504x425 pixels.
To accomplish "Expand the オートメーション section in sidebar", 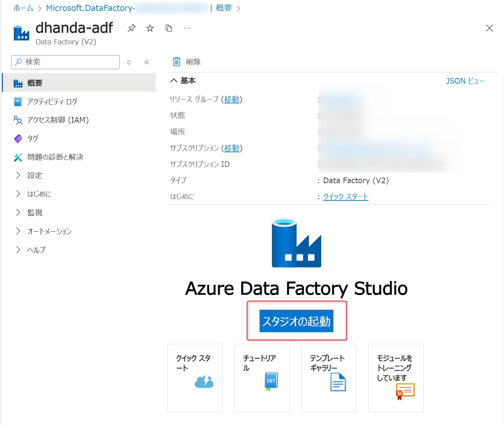I will click(x=18, y=231).
